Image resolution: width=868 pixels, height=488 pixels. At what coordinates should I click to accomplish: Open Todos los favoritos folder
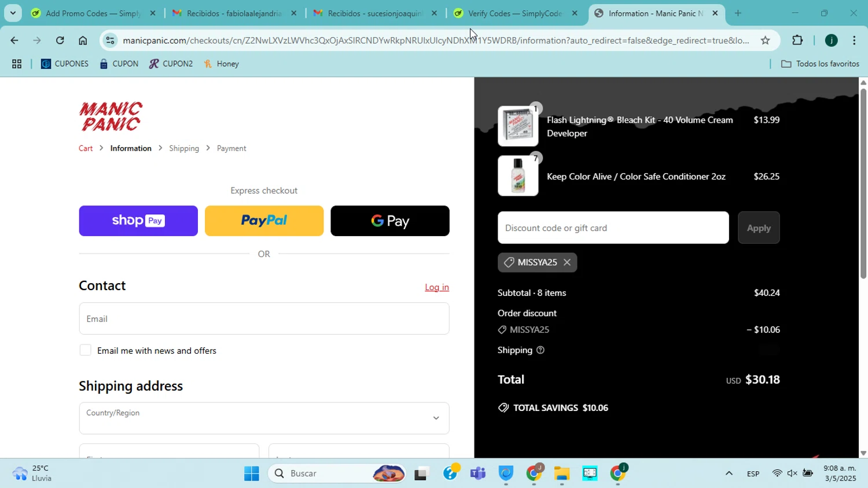pos(820,64)
